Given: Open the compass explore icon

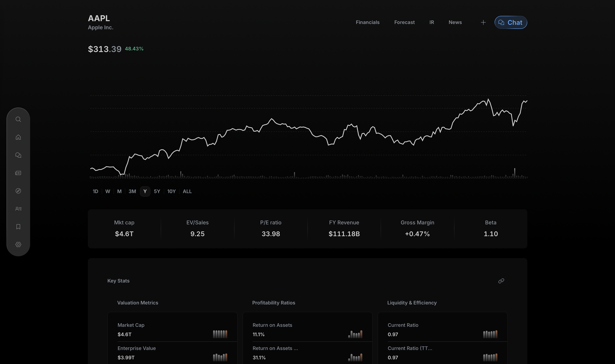Looking at the screenshot, I should pyautogui.click(x=18, y=191).
